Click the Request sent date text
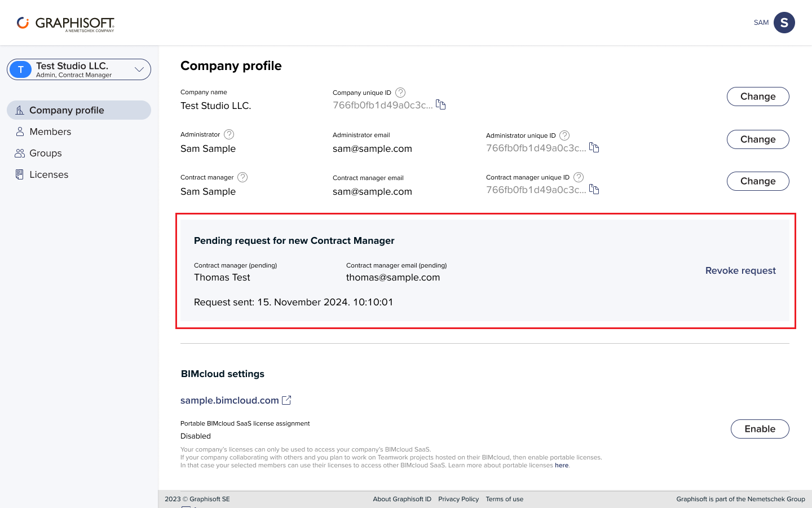The image size is (812, 508). coord(293,302)
